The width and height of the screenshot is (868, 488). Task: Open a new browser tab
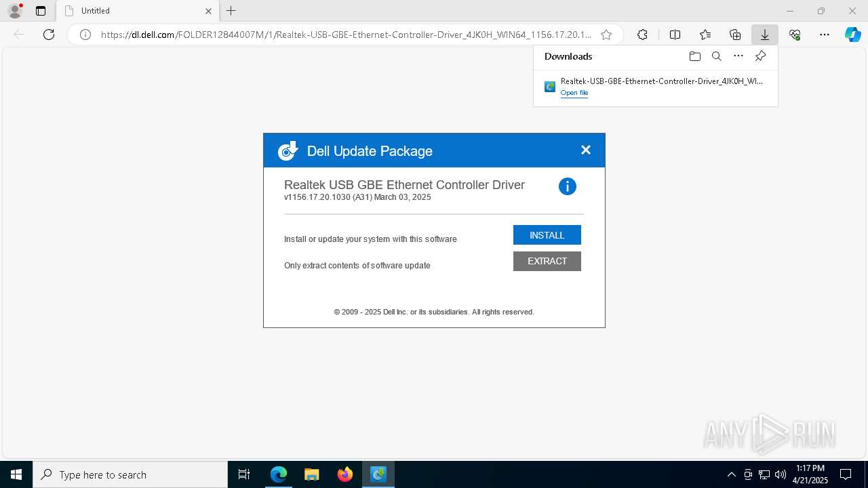pyautogui.click(x=231, y=11)
